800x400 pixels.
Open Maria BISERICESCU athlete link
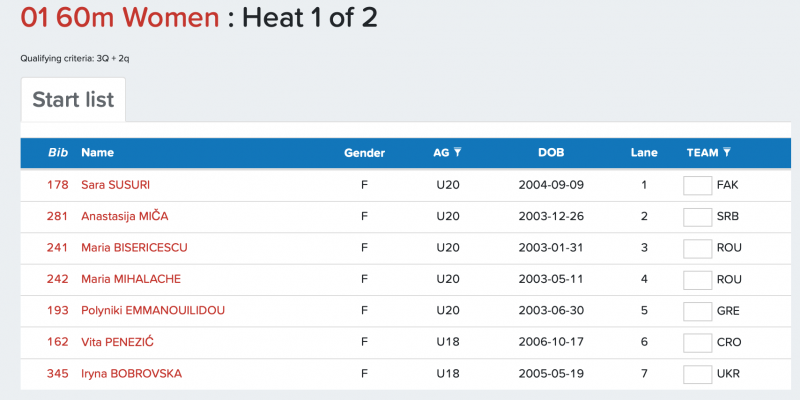pyautogui.click(x=134, y=248)
